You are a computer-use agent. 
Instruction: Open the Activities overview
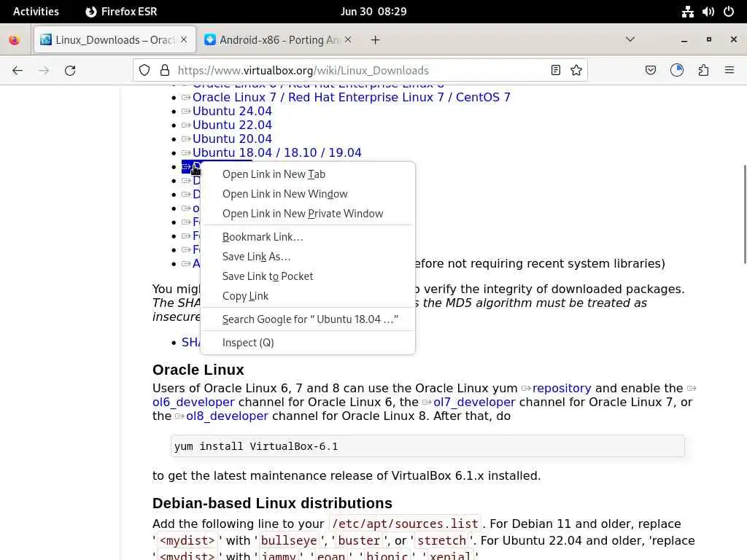tap(36, 12)
